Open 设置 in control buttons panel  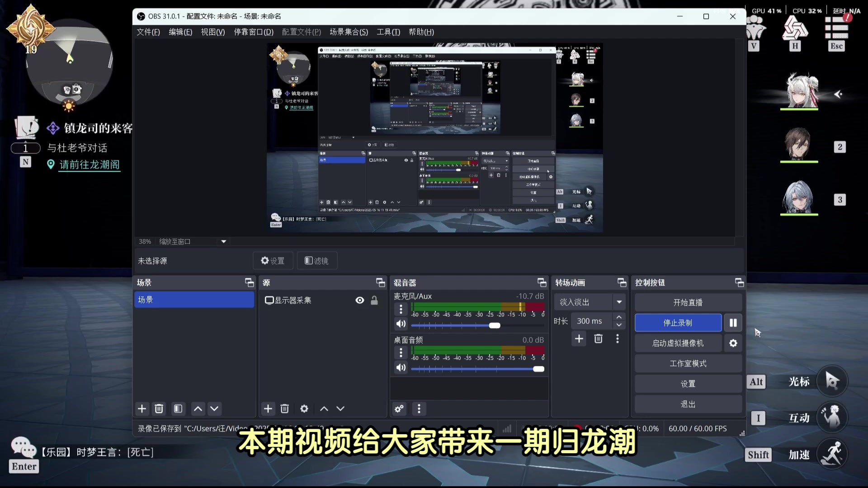pos(688,384)
